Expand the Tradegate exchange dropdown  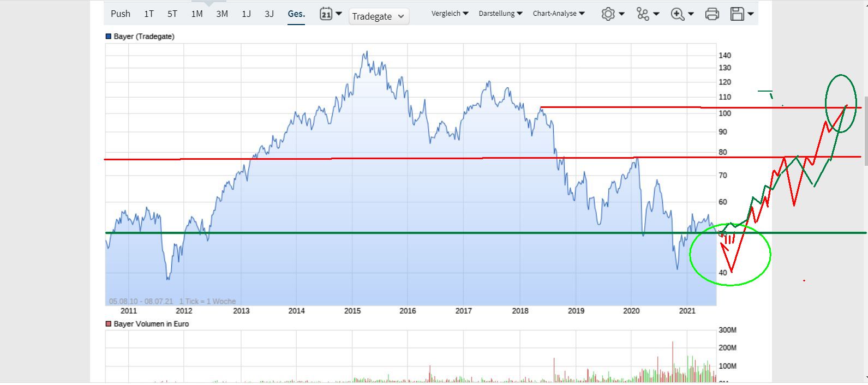[x=378, y=16]
